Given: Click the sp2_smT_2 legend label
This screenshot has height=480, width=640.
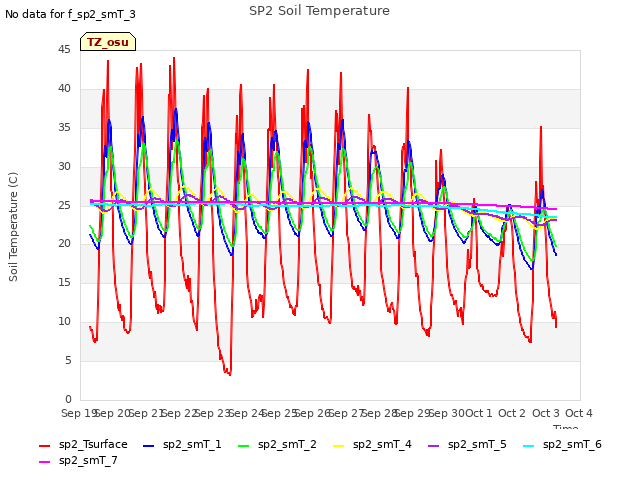Looking at the screenshot, I should coord(287,444).
